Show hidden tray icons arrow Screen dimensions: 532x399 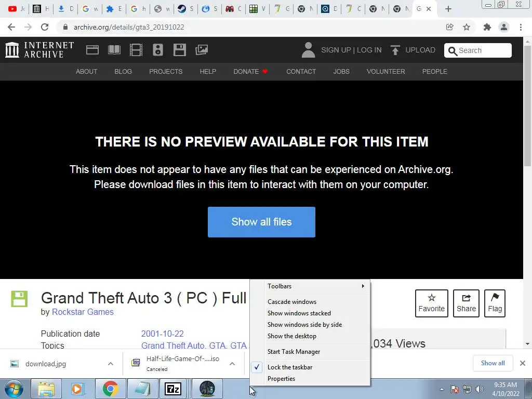click(442, 389)
